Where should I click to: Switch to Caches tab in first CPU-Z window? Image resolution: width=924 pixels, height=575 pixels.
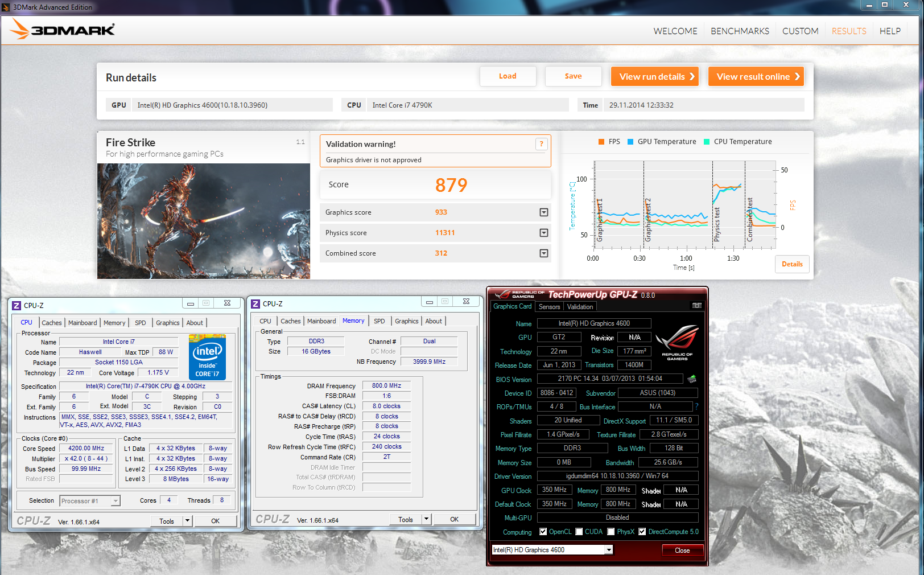coord(52,323)
